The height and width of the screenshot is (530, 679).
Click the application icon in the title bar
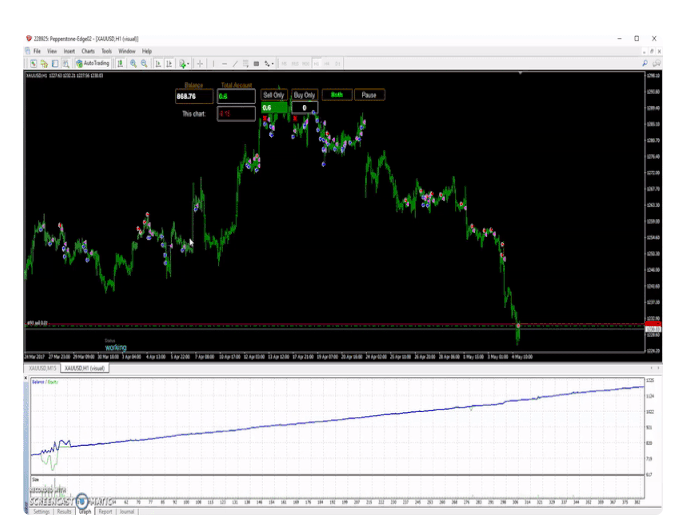coord(29,39)
